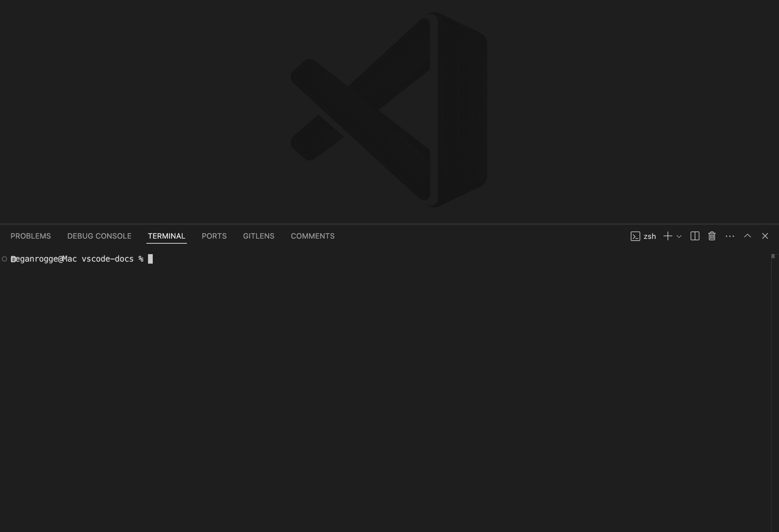Image resolution: width=779 pixels, height=532 pixels.
Task: Split the terminal using the split icon
Action: [695, 236]
